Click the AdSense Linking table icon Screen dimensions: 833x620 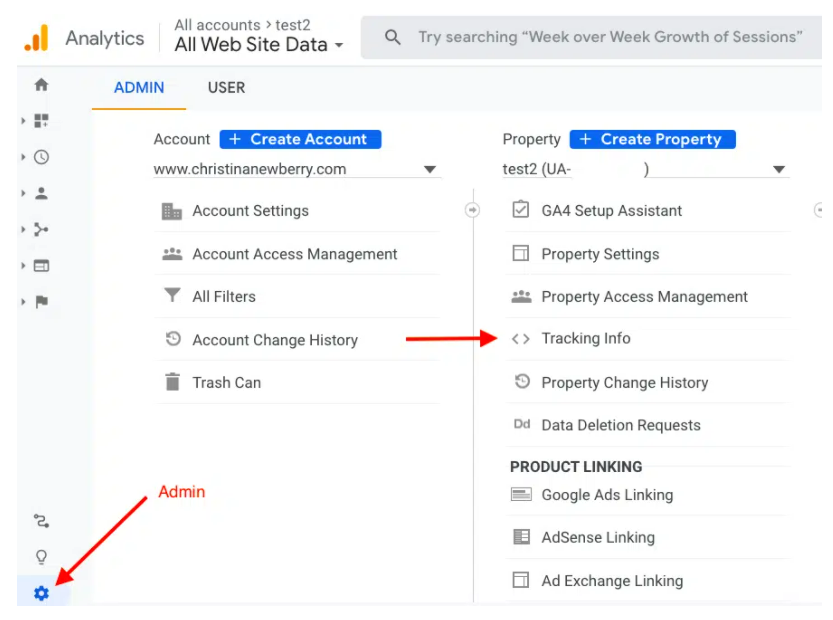[521, 537]
